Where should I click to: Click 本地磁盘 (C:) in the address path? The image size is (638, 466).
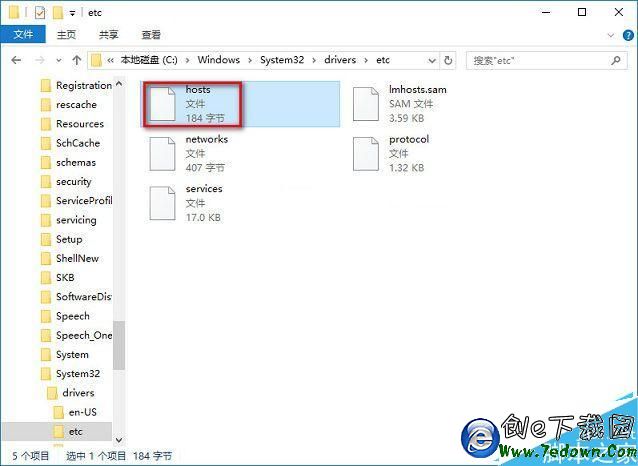point(149,60)
